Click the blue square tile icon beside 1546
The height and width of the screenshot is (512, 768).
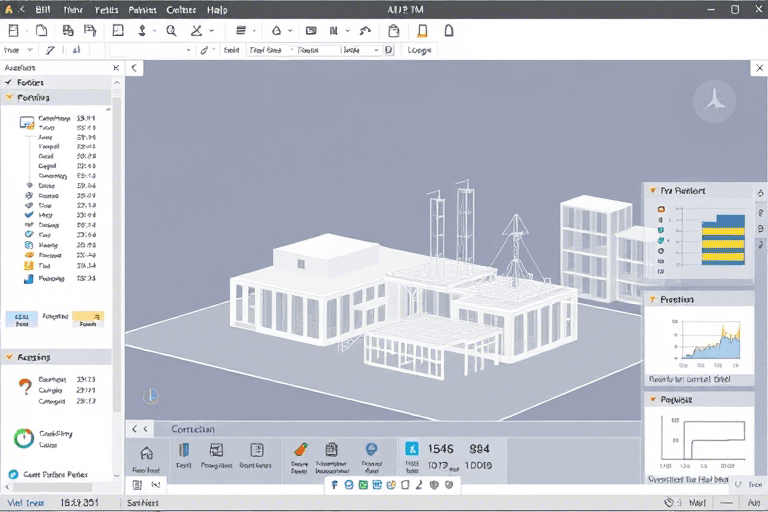point(412,448)
